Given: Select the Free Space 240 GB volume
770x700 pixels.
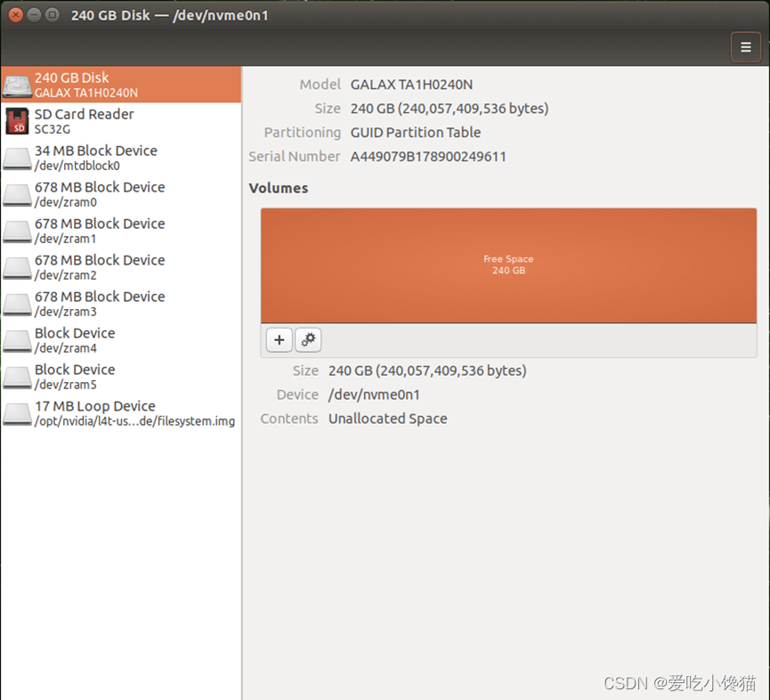Looking at the screenshot, I should pyautogui.click(x=508, y=265).
